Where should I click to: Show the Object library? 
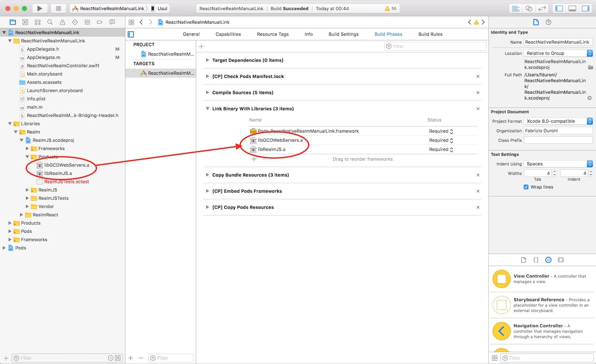pyautogui.click(x=548, y=260)
